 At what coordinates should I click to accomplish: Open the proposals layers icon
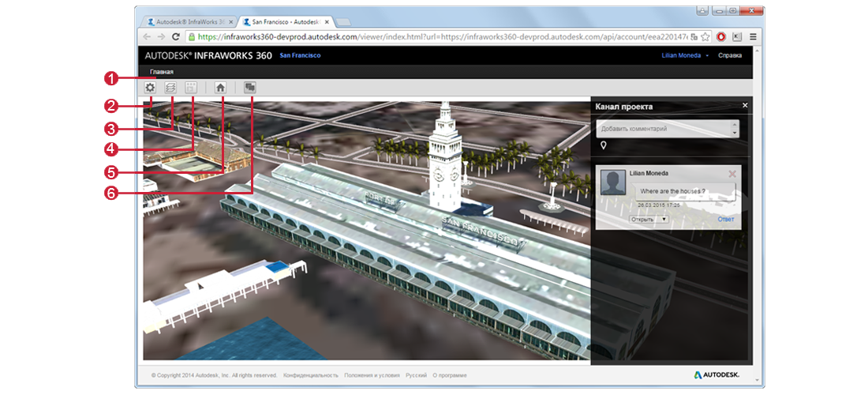coord(170,88)
